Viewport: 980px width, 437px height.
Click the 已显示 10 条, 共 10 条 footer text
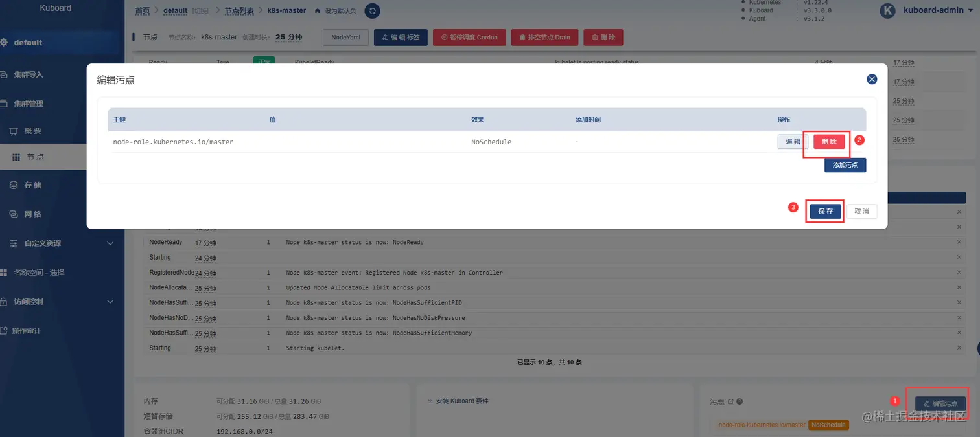[550, 363]
